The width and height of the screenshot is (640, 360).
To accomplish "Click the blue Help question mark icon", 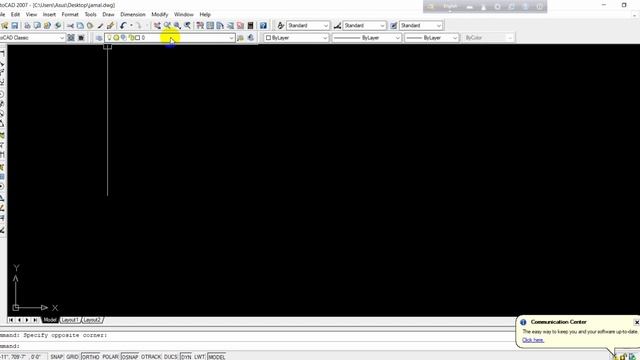I will point(263,25).
